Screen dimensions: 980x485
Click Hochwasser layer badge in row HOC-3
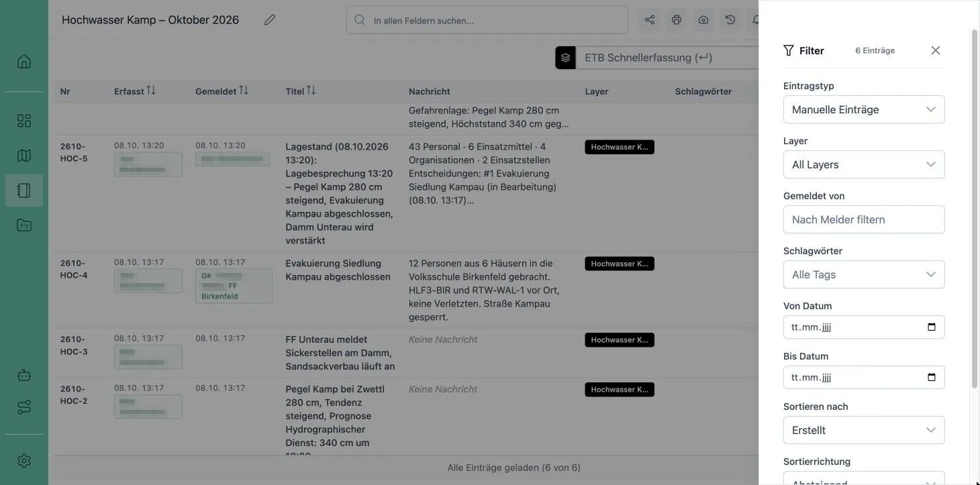click(620, 340)
